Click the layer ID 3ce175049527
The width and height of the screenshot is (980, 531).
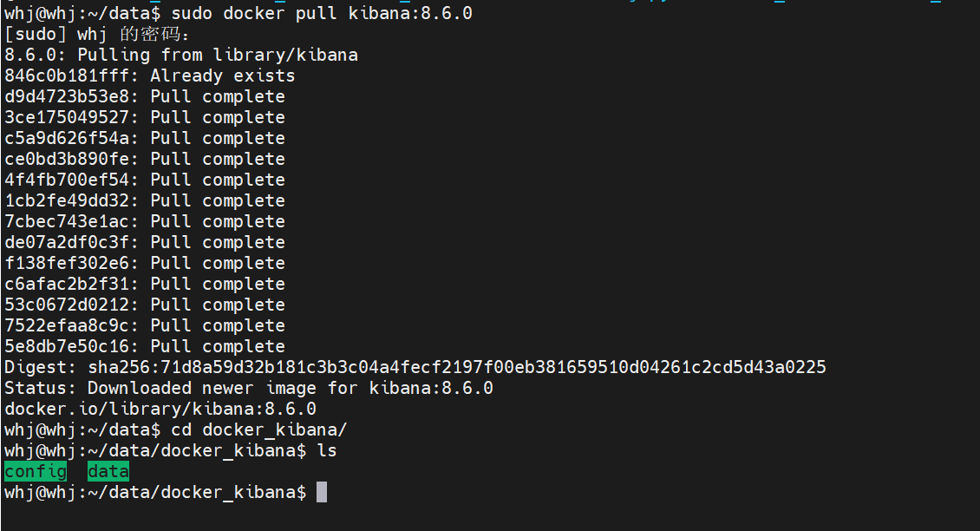(x=67, y=117)
